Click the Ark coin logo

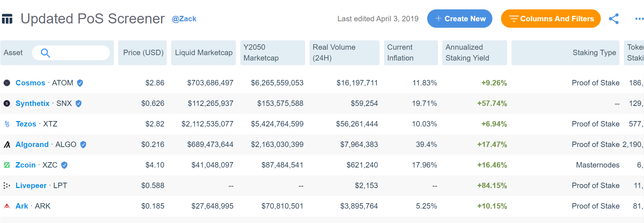click(7, 206)
